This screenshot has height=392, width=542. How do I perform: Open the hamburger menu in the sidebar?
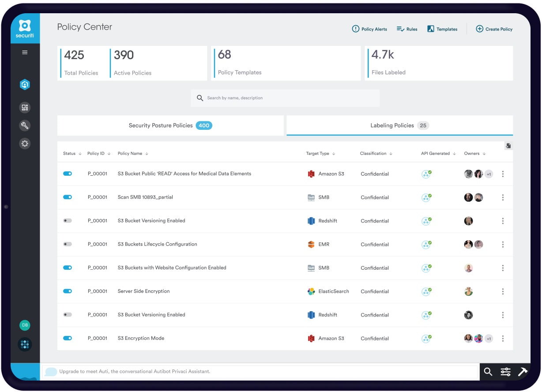coord(25,53)
